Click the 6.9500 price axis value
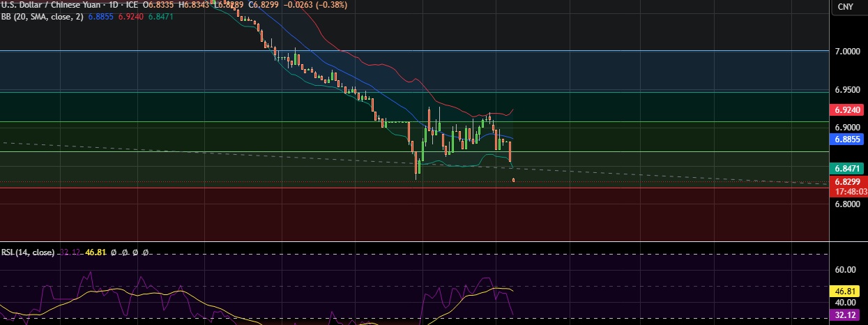Screen dimensions: 868x325 [x=848, y=90]
